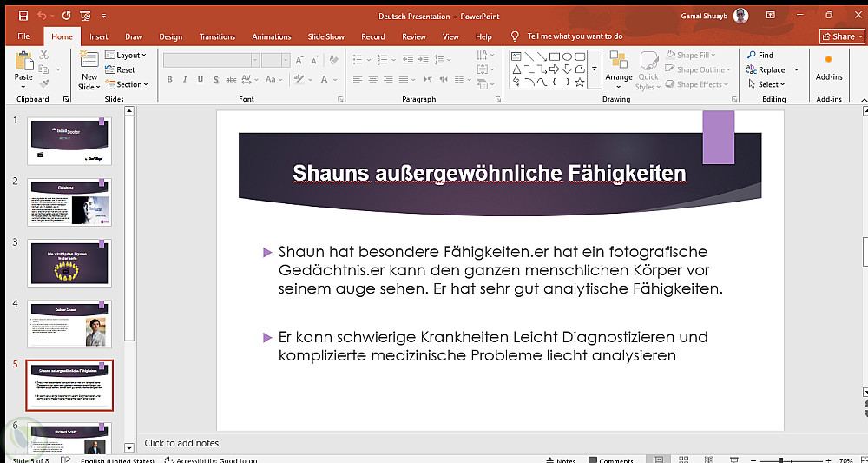Select slide 2 thumbnail
Image resolution: width=868 pixels, height=463 pixels.
[x=69, y=202]
